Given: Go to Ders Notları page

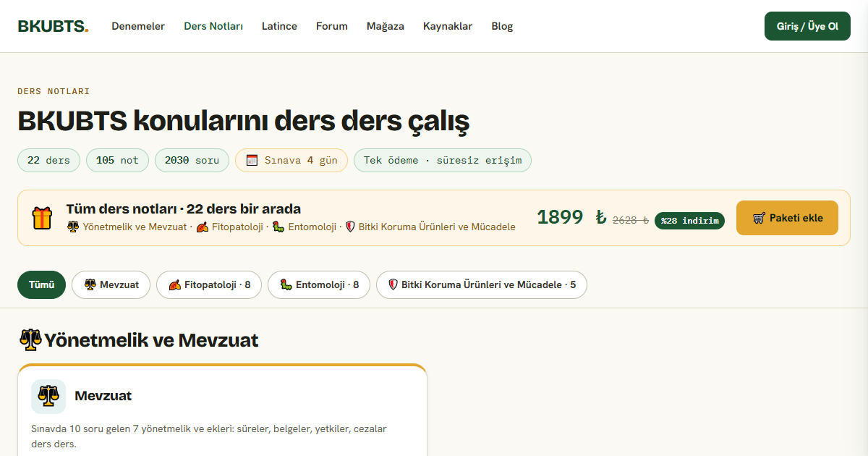Looking at the screenshot, I should point(213,26).
